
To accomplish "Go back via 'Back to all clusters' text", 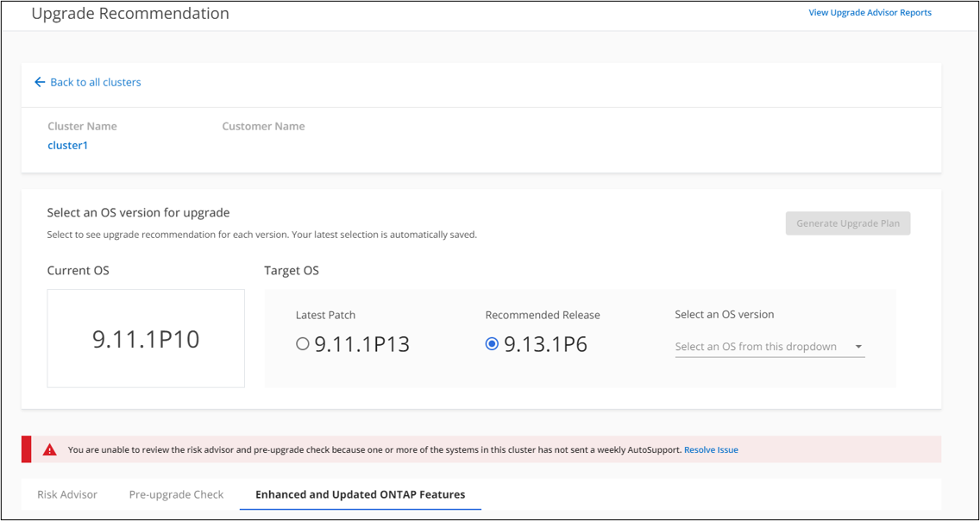I will tap(96, 82).
